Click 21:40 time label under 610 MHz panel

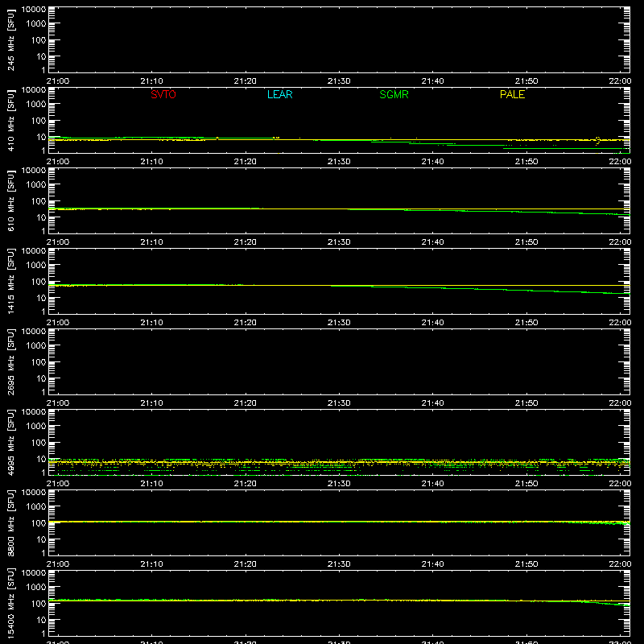432,242
